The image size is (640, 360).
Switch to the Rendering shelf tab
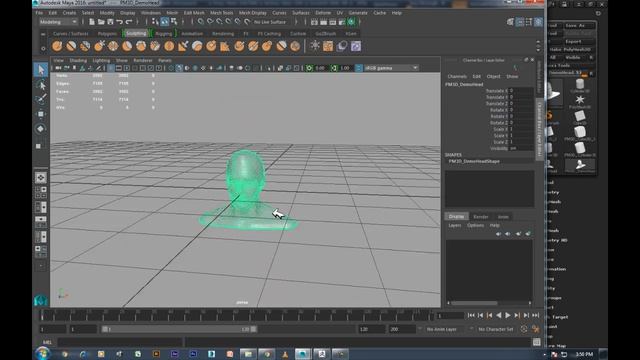(x=223, y=34)
